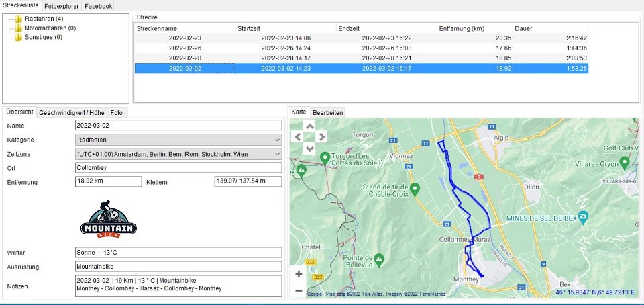Click the Ausrüstung field Mountainbike

178,267
